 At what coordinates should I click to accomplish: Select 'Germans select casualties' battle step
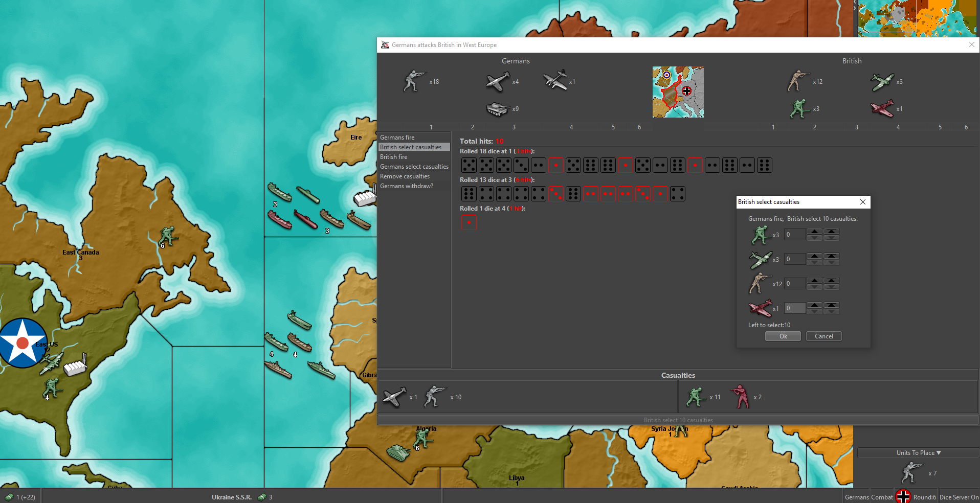coord(414,167)
